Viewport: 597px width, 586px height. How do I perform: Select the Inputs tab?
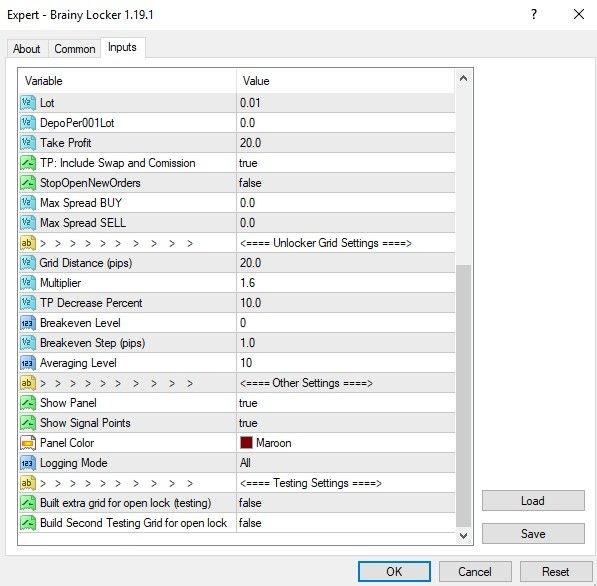click(x=122, y=47)
